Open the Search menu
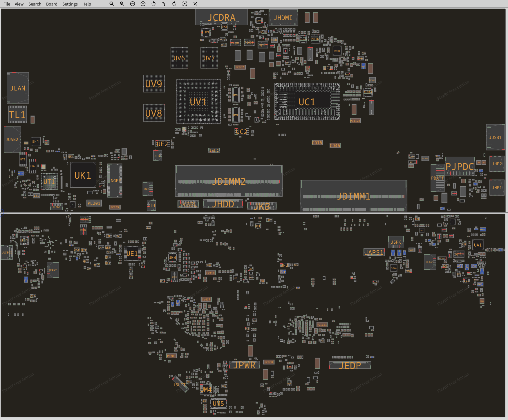The width and height of the screenshot is (508, 420). coord(35,4)
